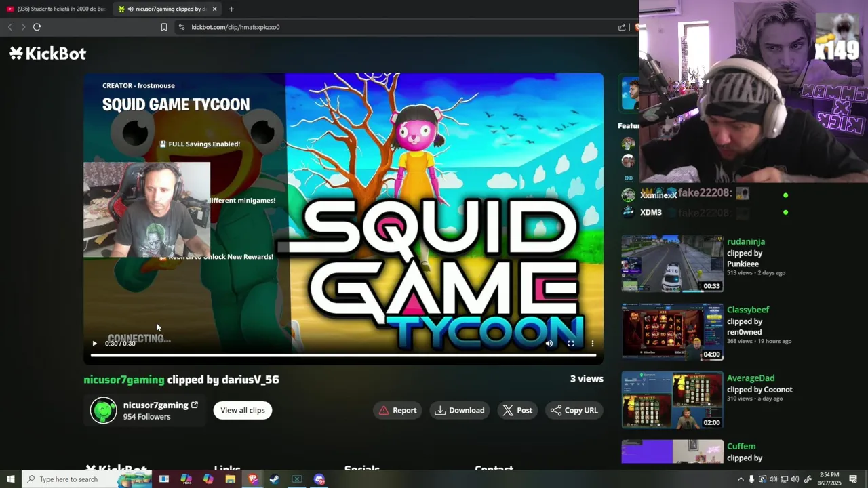Screen dimensions: 868x488
Task: Click dariusV_56 in the clip title
Action: coord(250,380)
